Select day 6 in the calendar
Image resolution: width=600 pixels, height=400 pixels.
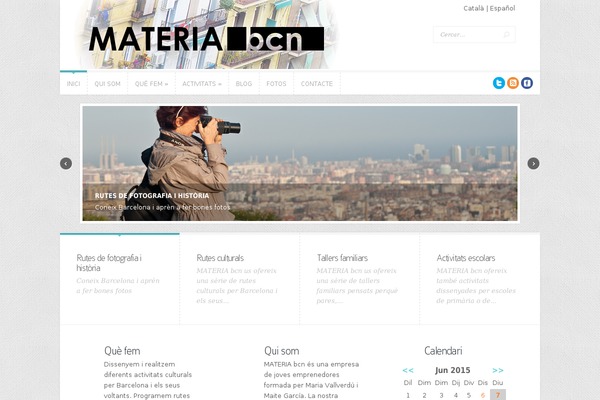tap(483, 395)
